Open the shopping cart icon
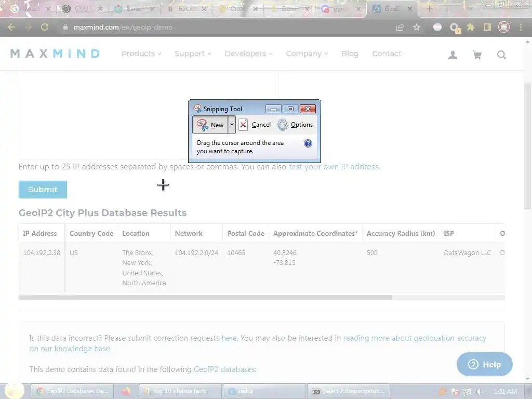The width and height of the screenshot is (532, 399). pyautogui.click(x=477, y=55)
